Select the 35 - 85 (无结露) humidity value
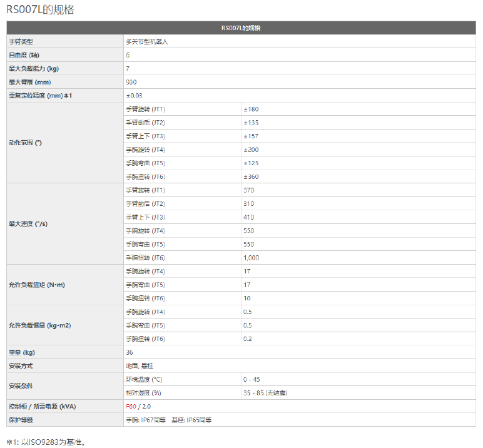The width and height of the screenshot is (483, 448). [x=265, y=393]
